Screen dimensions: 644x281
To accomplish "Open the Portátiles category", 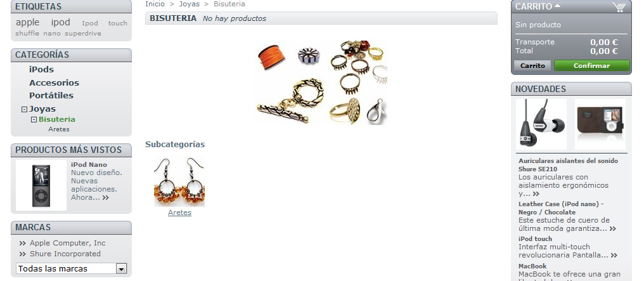I will coord(51,95).
